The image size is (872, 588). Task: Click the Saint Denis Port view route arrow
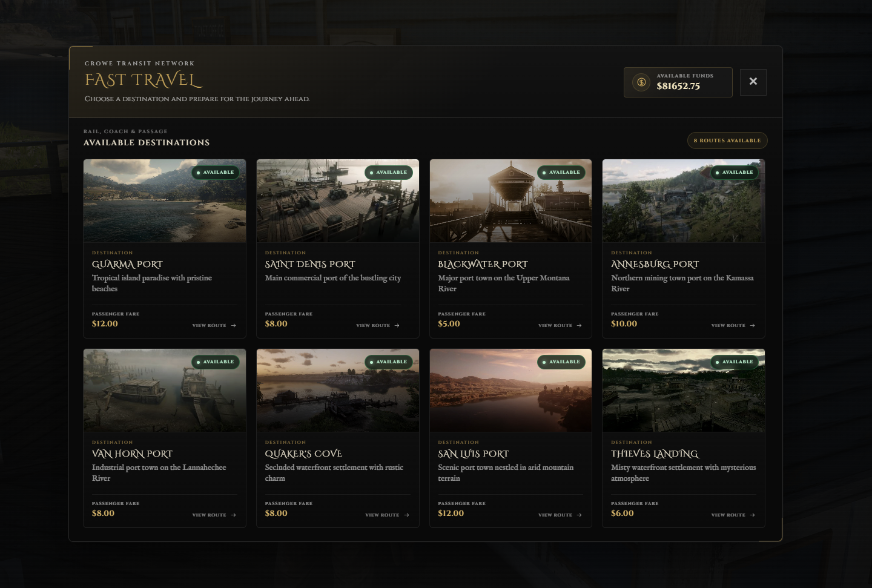(x=397, y=326)
